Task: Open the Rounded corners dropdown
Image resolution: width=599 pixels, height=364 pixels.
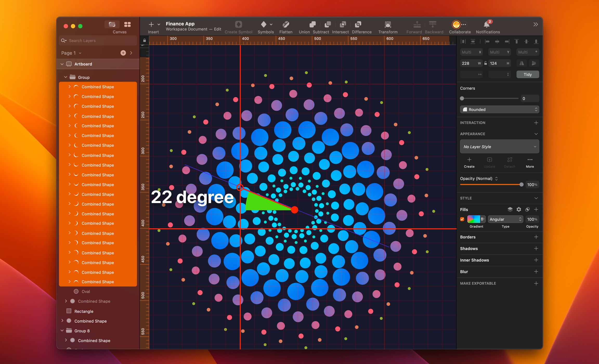Action: (x=499, y=109)
